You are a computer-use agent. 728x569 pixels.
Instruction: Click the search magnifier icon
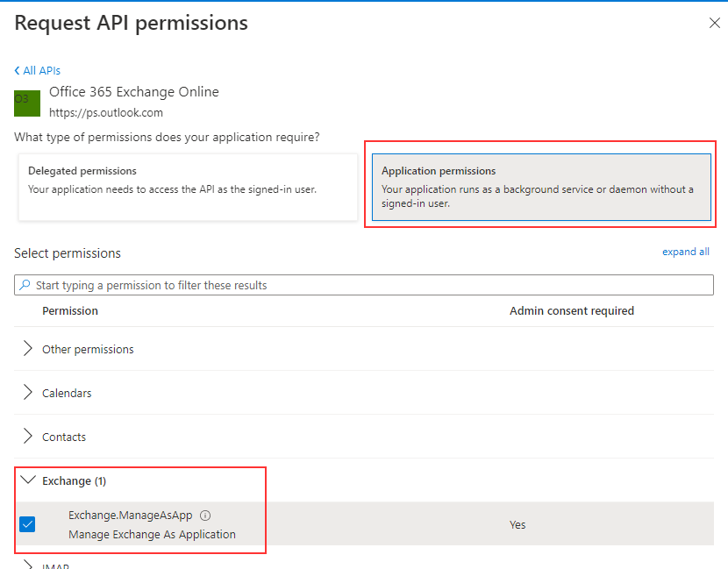25,284
